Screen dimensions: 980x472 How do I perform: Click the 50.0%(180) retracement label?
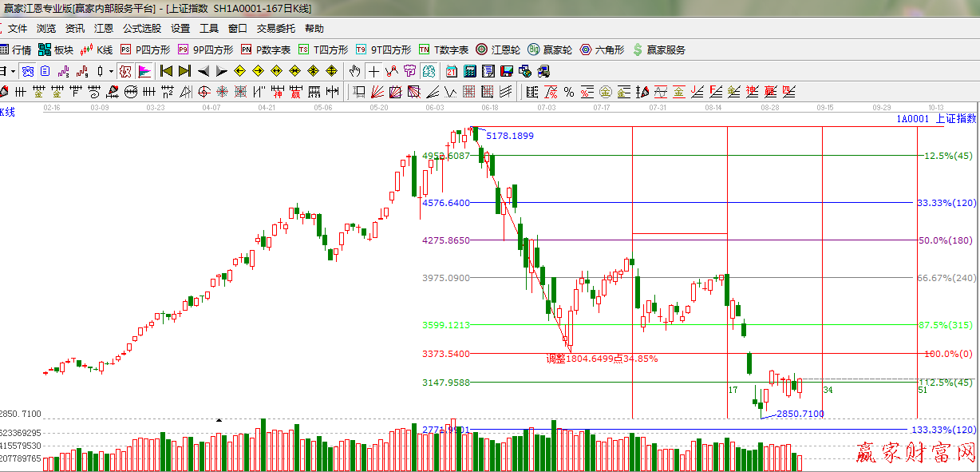point(946,240)
